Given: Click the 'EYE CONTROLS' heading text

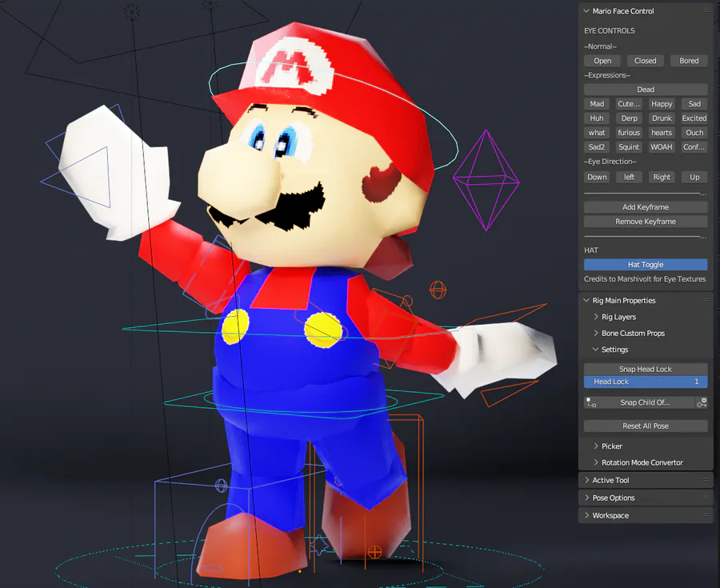Looking at the screenshot, I should point(610,30).
